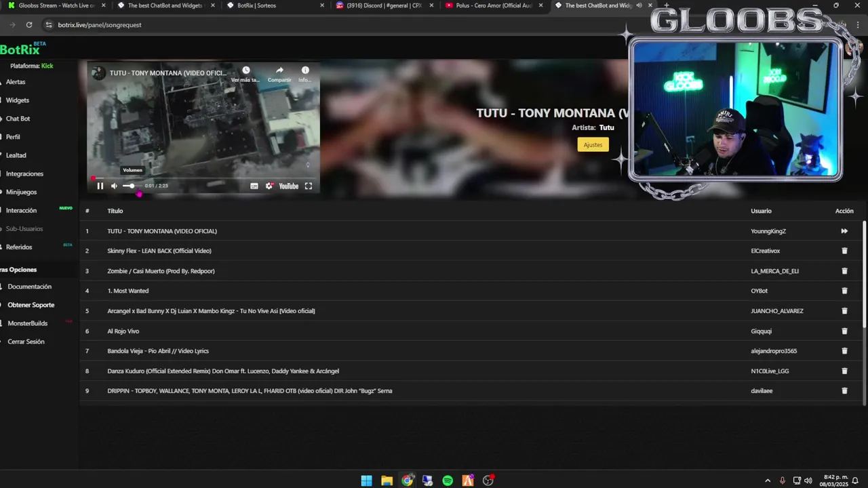The image size is (868, 488).
Task: Open YouTube player settings gear
Action: tap(269, 186)
